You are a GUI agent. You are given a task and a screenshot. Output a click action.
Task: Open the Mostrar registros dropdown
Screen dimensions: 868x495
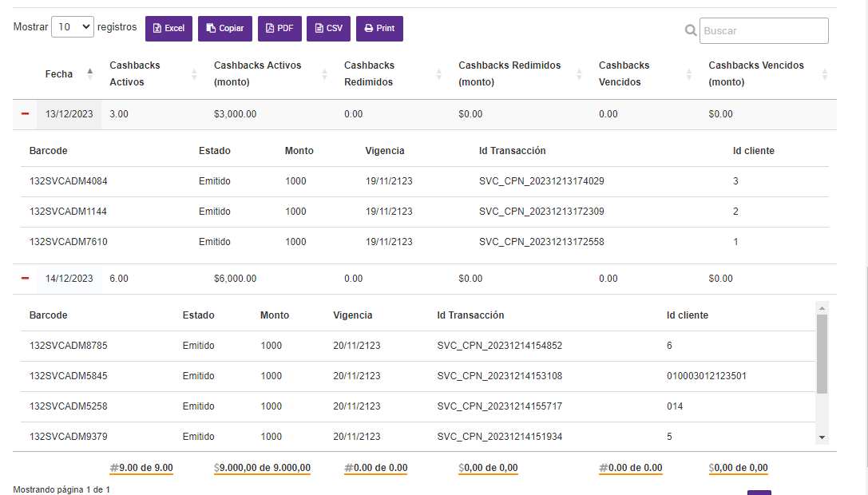73,27
